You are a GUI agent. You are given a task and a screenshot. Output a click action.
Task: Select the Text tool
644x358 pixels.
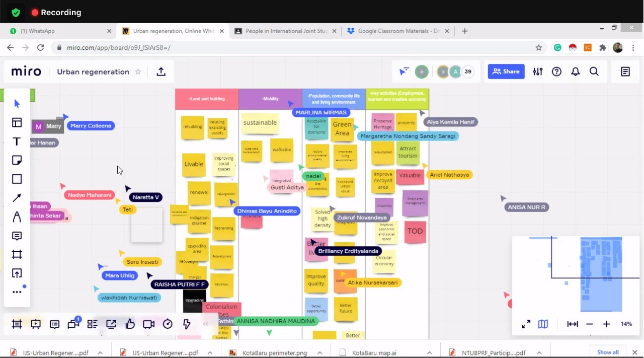click(x=17, y=141)
